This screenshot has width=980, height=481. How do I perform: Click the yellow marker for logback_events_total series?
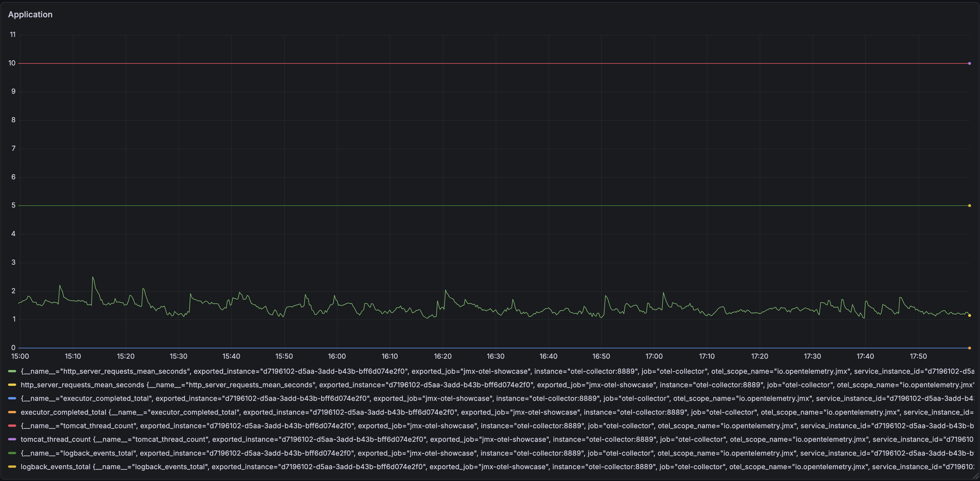(x=13, y=467)
